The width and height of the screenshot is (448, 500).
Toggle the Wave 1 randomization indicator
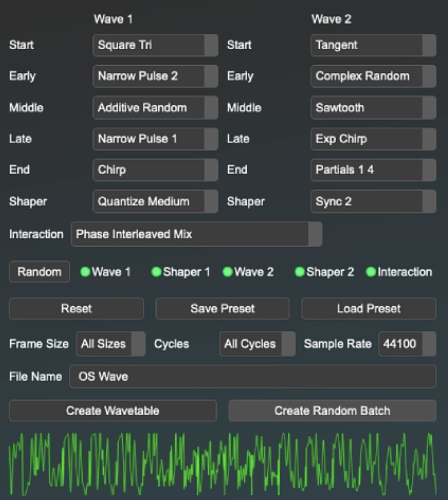point(86,272)
